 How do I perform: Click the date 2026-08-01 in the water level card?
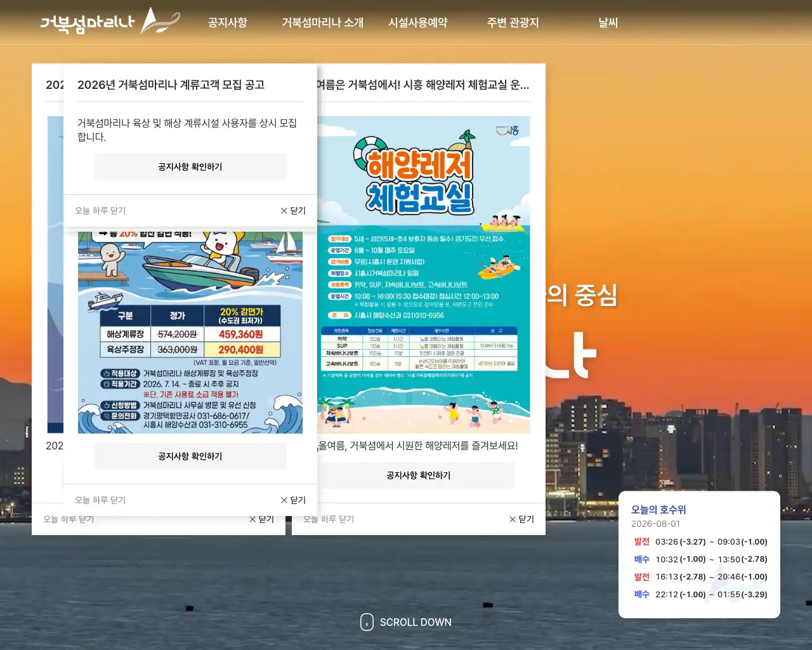pyautogui.click(x=655, y=524)
